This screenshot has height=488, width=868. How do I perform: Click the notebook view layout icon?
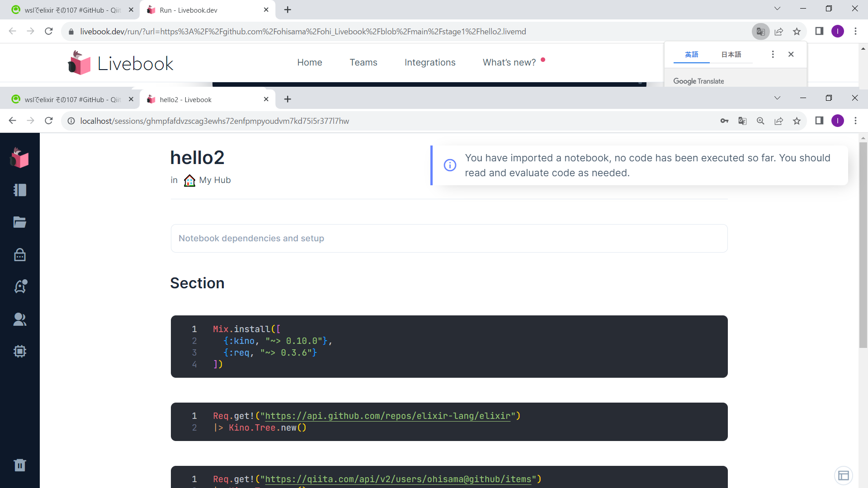[x=843, y=475]
